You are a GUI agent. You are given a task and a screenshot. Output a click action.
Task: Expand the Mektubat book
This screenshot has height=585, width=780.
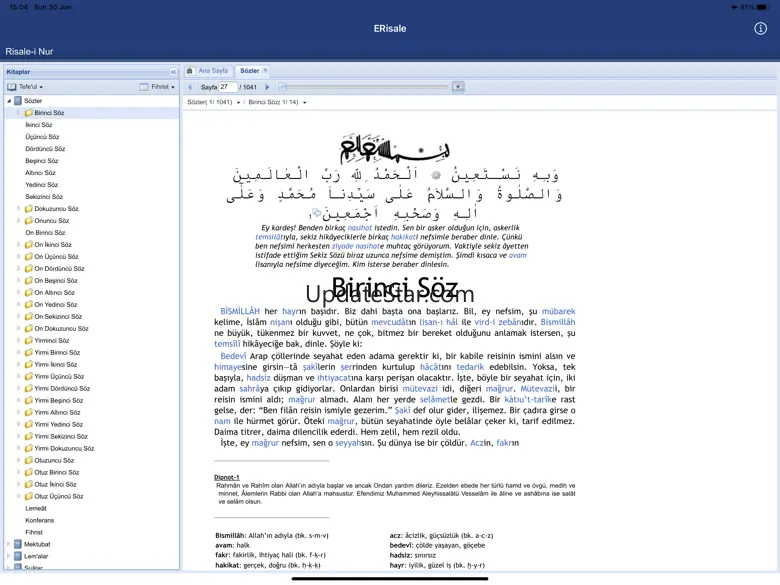9,544
